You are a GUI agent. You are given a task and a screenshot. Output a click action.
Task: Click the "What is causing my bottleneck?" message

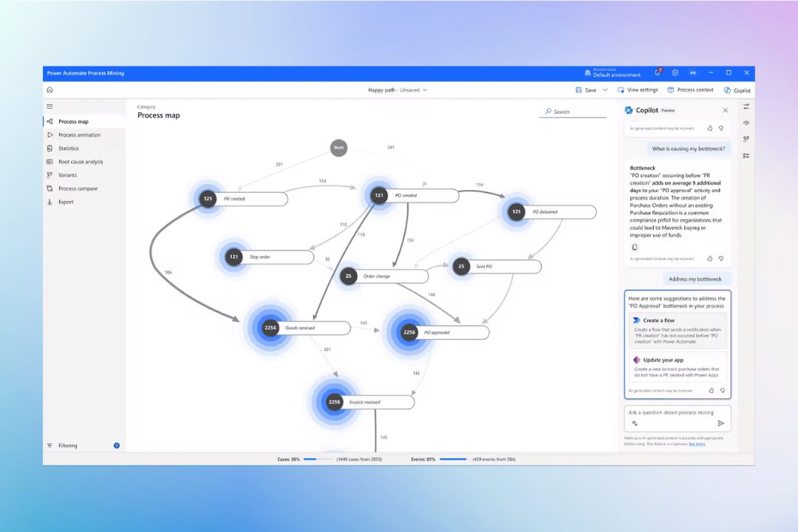(689, 149)
